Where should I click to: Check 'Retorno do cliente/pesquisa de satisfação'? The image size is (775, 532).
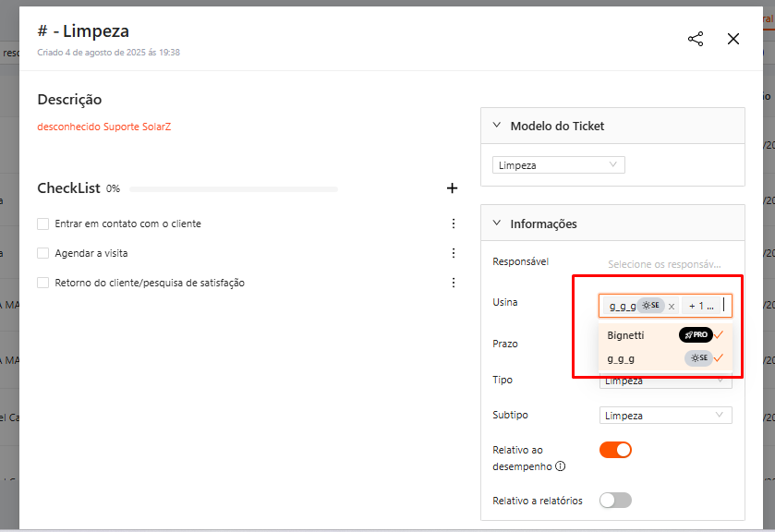(x=43, y=283)
